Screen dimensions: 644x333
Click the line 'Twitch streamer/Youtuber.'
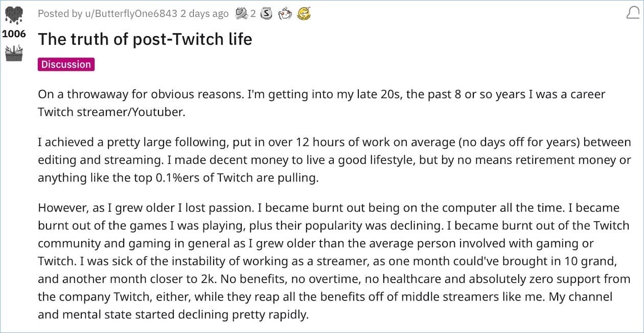pyautogui.click(x=111, y=112)
